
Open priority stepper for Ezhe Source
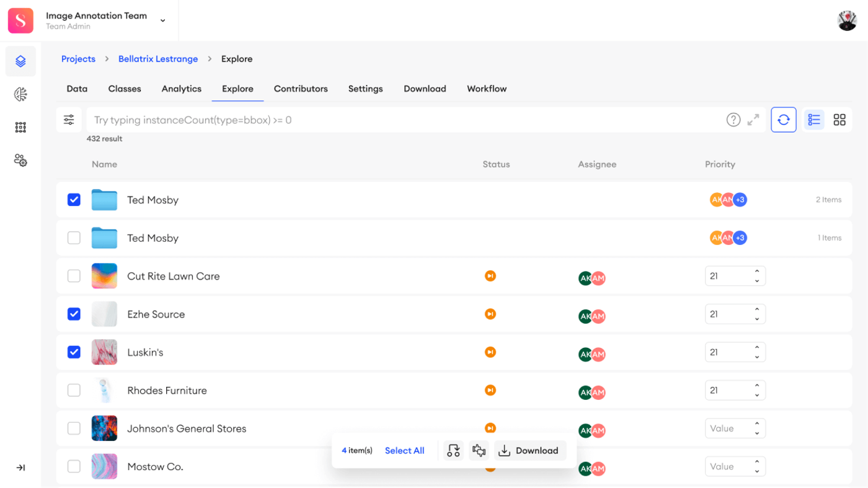757,314
